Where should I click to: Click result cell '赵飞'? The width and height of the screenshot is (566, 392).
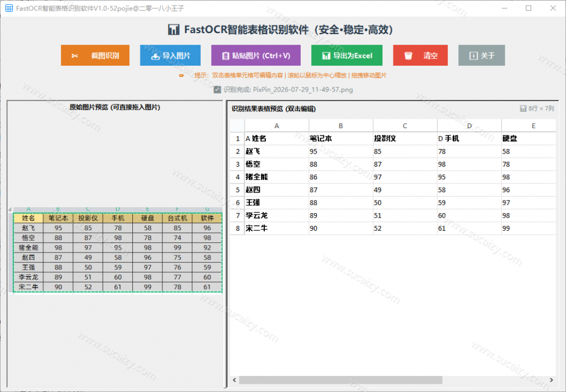pyautogui.click(x=276, y=151)
